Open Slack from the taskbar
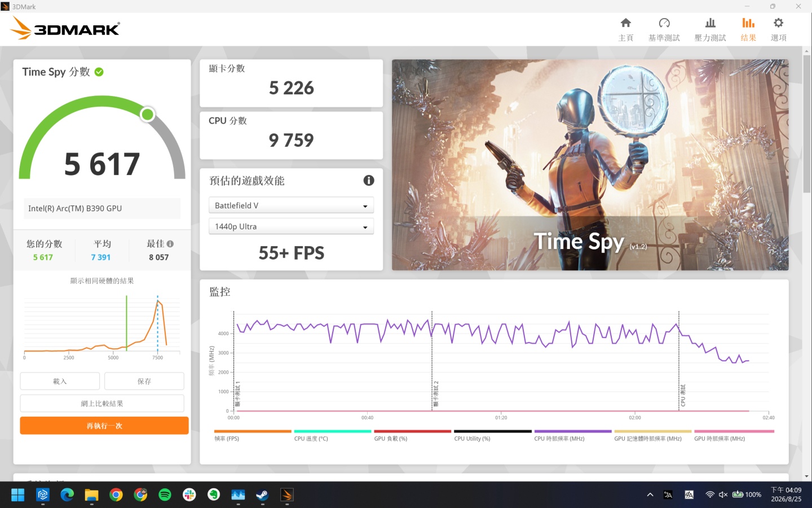The height and width of the screenshot is (508, 812). click(x=189, y=495)
